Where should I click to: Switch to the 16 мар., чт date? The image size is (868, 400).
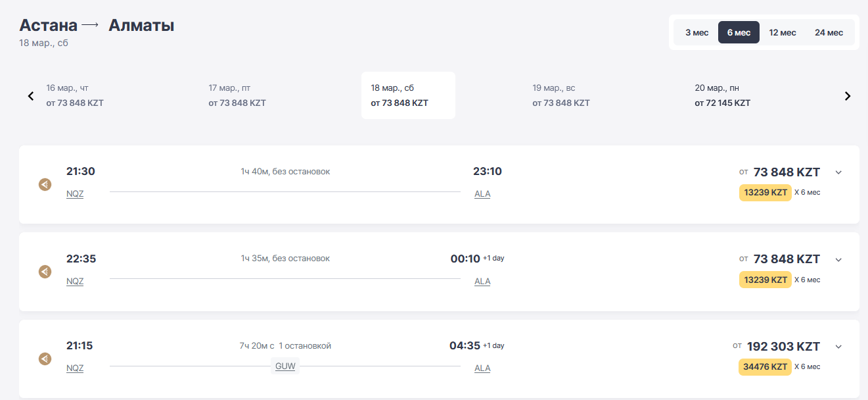click(75, 95)
